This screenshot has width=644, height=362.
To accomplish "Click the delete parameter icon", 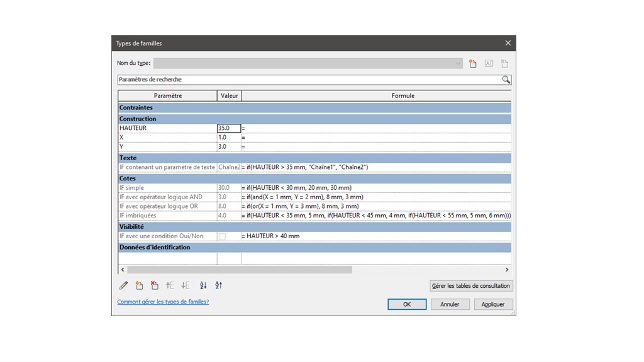I will click(x=155, y=285).
